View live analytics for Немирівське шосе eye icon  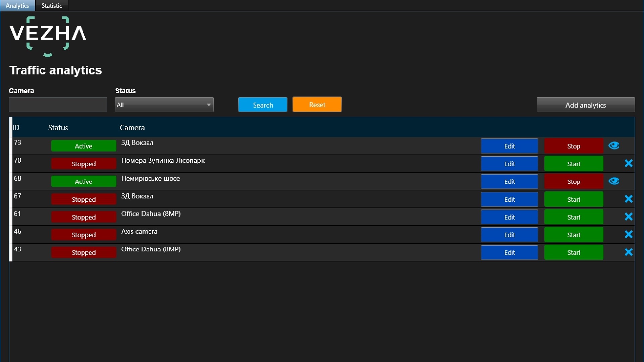click(614, 181)
